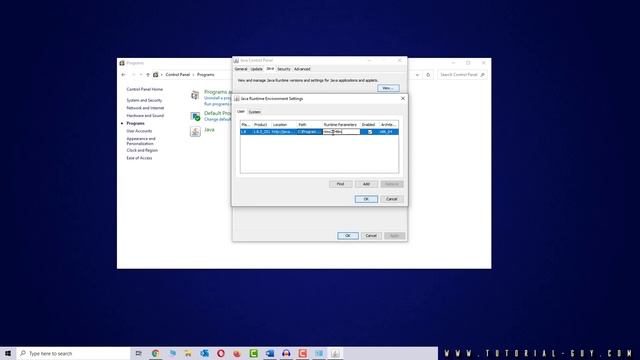Open Clock and Region category

(x=142, y=150)
